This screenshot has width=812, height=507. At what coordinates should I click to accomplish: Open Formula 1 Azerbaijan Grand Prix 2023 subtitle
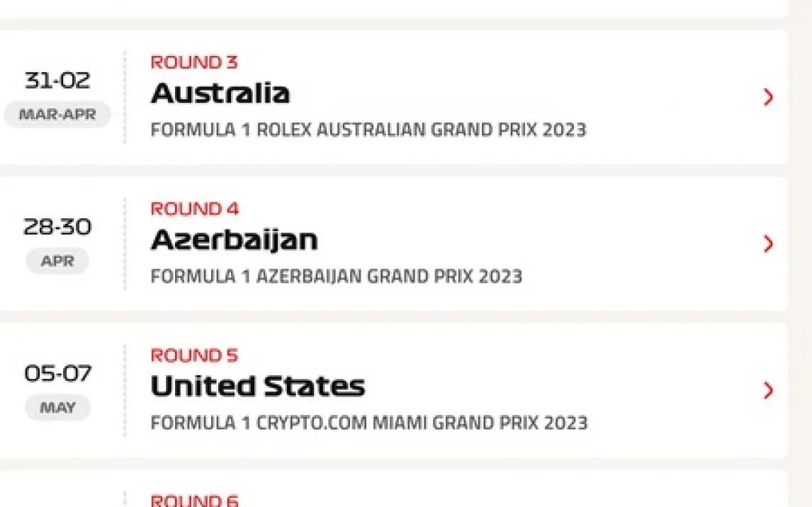click(x=337, y=276)
